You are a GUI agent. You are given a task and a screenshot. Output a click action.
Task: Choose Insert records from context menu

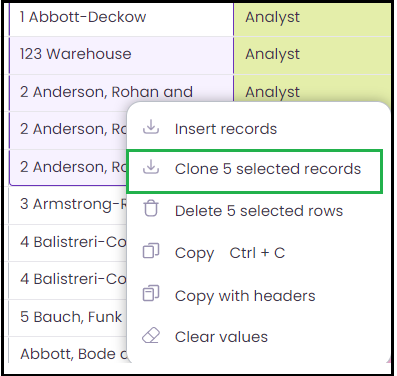click(x=255, y=129)
